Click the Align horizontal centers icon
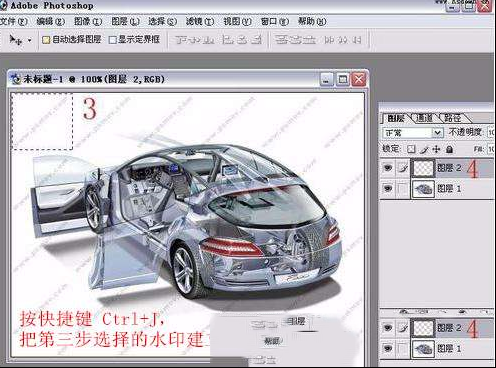This screenshot has height=368, width=496. tap(242, 40)
